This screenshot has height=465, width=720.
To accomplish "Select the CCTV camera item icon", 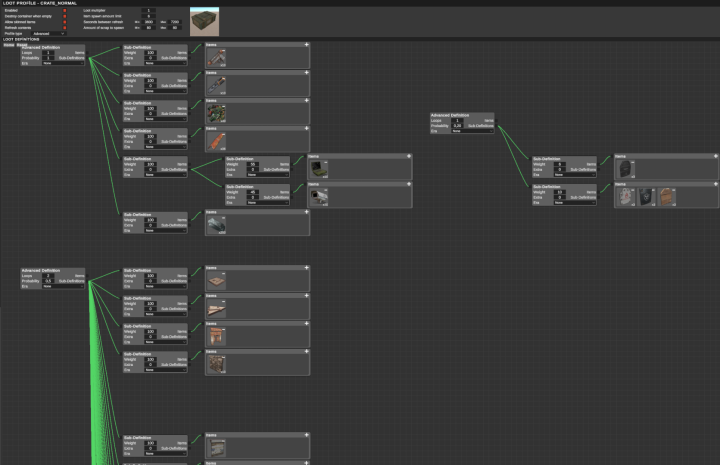I will pyautogui.click(x=319, y=197).
